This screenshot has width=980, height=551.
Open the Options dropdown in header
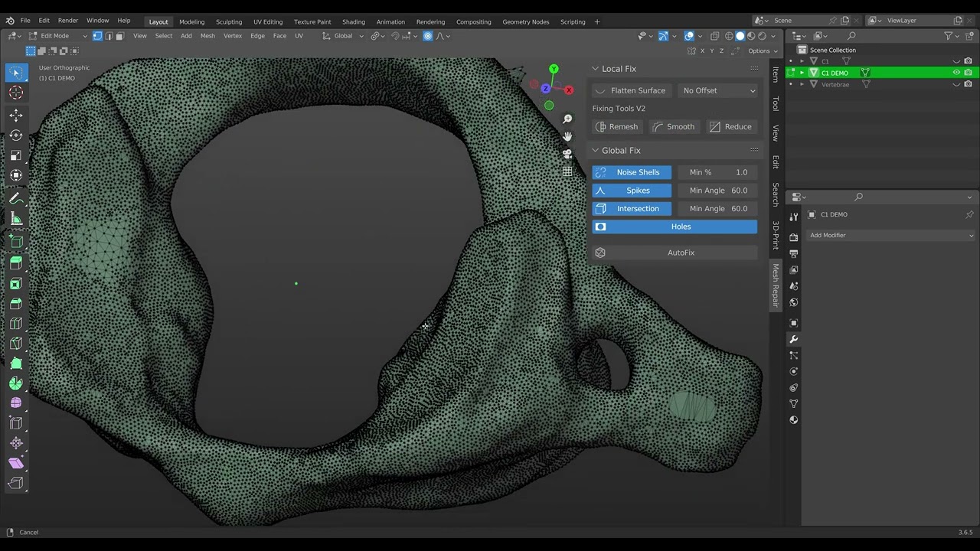(x=763, y=51)
